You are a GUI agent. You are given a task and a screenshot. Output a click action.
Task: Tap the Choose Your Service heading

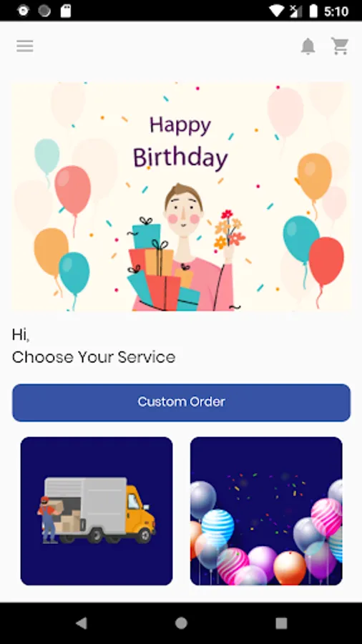[94, 357]
